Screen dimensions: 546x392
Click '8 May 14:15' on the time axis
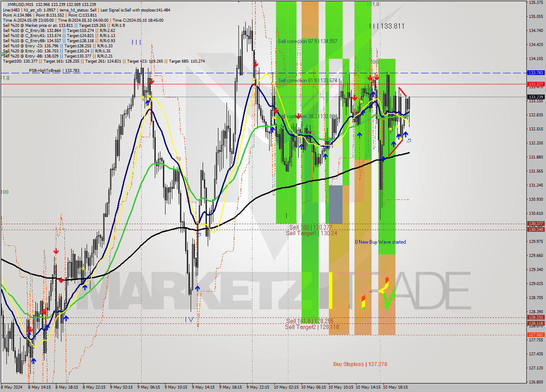tap(40, 387)
